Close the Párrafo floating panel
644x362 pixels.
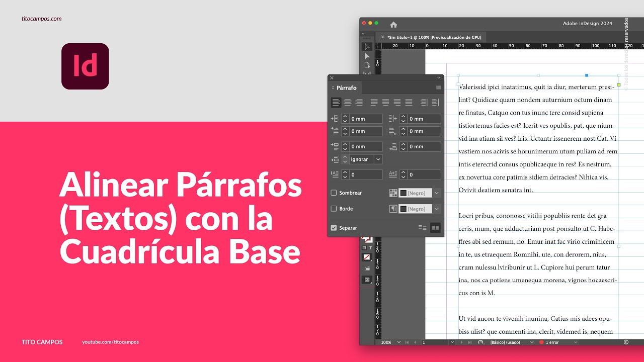[332, 78]
